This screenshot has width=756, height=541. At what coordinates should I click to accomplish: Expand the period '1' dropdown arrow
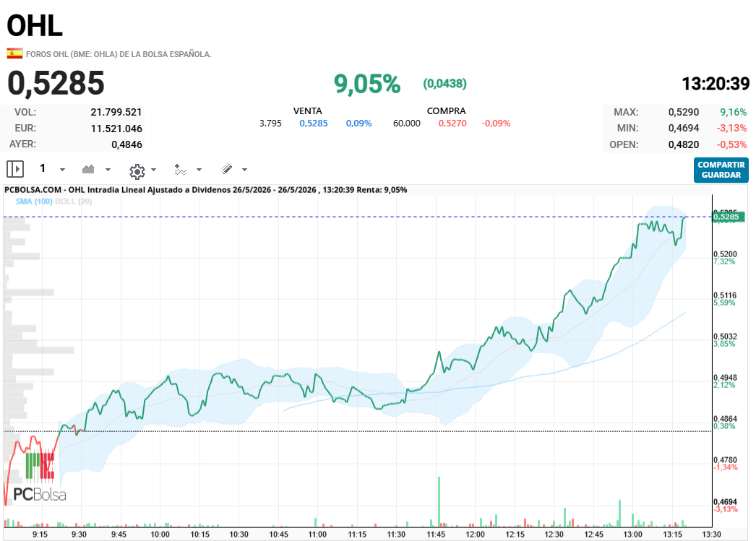pyautogui.click(x=62, y=170)
